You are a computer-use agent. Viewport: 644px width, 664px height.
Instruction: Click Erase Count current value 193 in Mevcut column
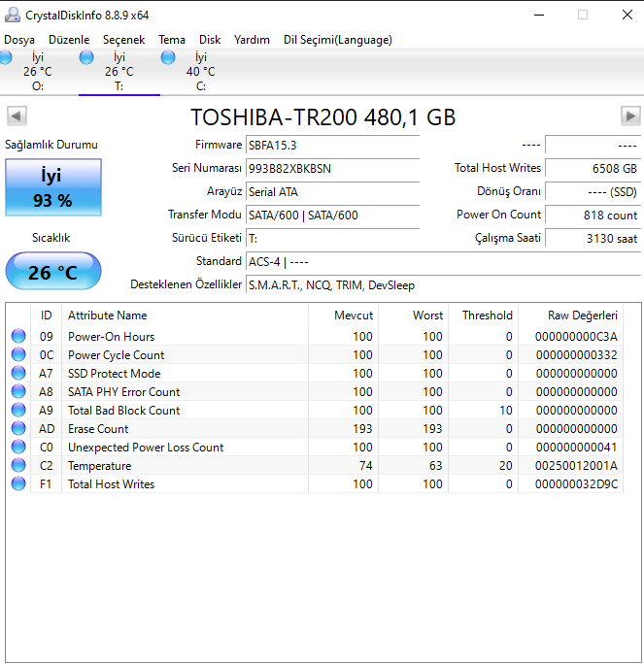[362, 428]
